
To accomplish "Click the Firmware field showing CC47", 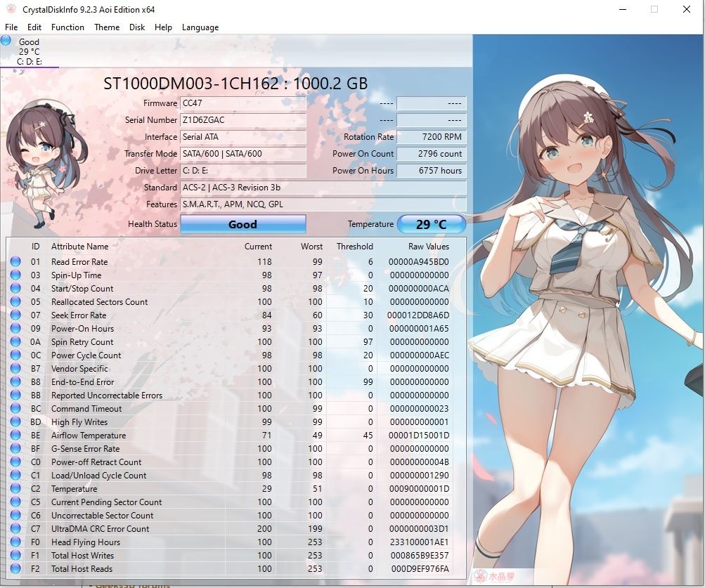I will 242,103.
